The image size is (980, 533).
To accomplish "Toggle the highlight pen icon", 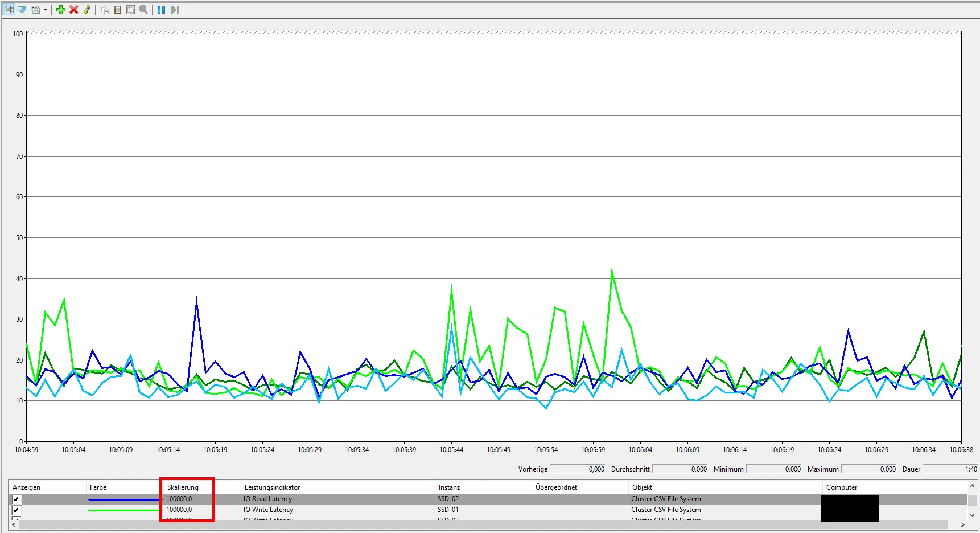I will [87, 10].
